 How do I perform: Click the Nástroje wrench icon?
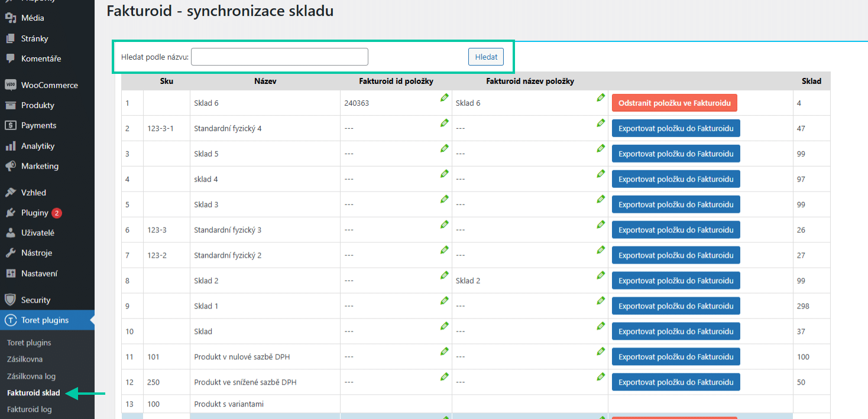[x=10, y=253]
